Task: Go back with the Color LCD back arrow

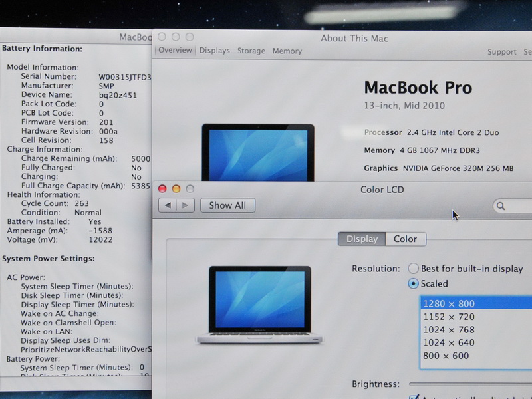Action: tap(168, 205)
